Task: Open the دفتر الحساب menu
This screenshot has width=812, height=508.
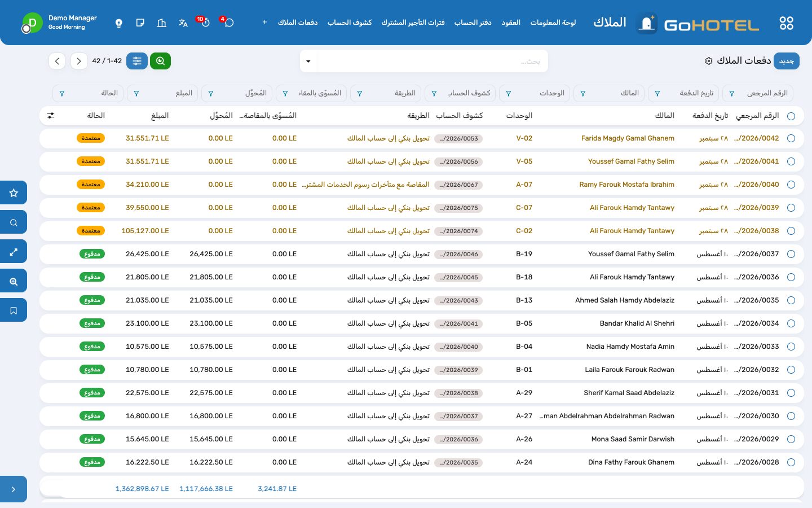Action: click(x=473, y=23)
